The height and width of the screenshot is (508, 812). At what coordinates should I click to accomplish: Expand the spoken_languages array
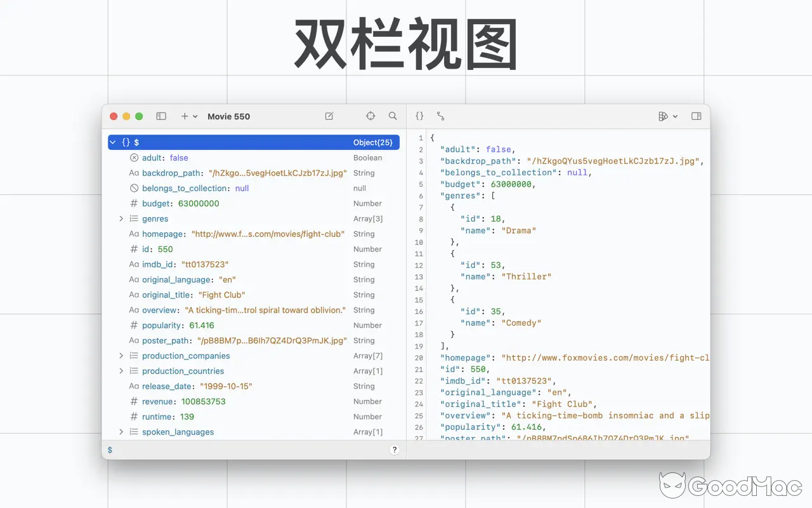tap(121, 432)
